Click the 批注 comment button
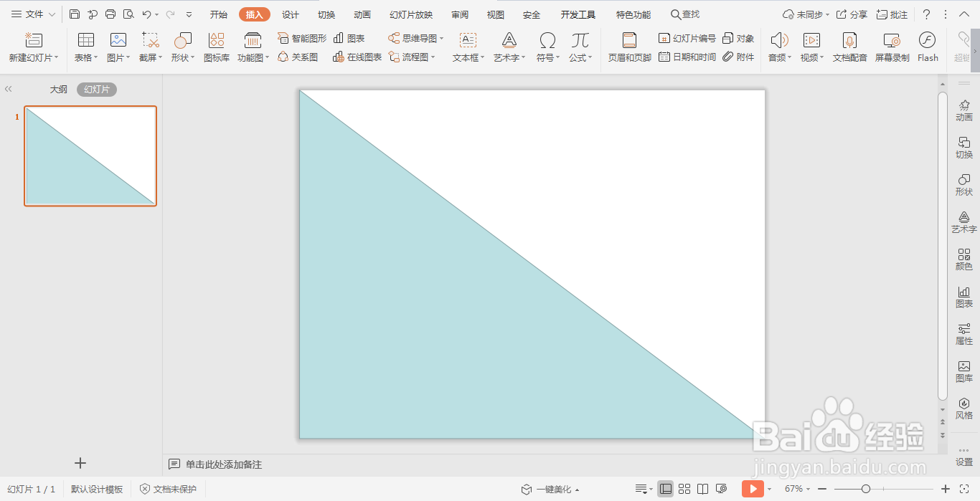The height and width of the screenshot is (501, 980). point(892,14)
